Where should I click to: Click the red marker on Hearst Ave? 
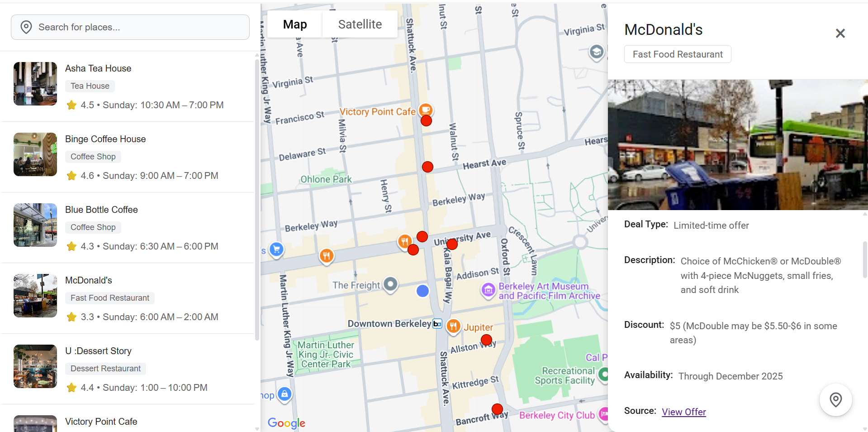[x=427, y=167]
